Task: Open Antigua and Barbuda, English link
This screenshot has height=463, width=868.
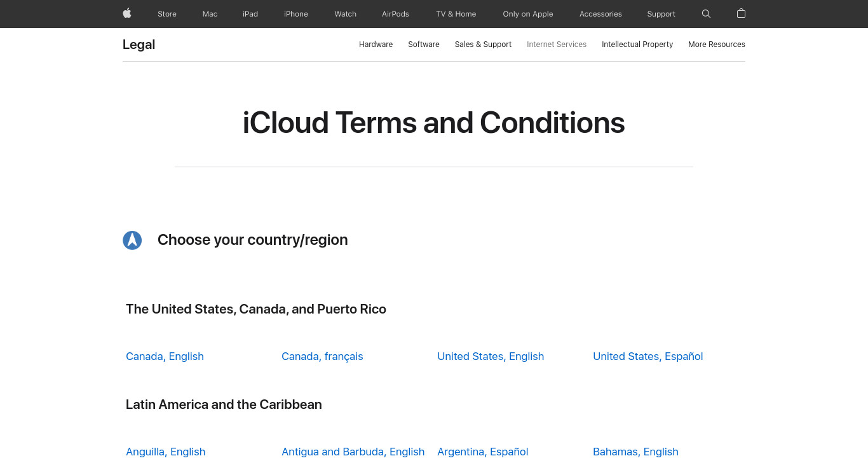Action: [353, 452]
